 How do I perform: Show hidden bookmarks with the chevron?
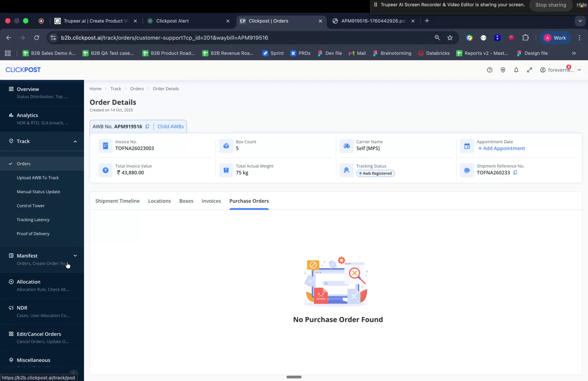[x=574, y=53]
